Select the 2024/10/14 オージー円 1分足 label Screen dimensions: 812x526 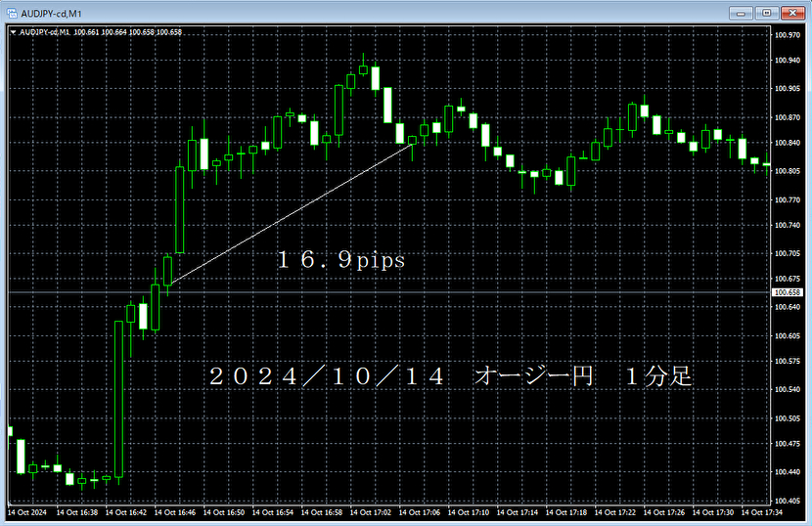tap(451, 376)
